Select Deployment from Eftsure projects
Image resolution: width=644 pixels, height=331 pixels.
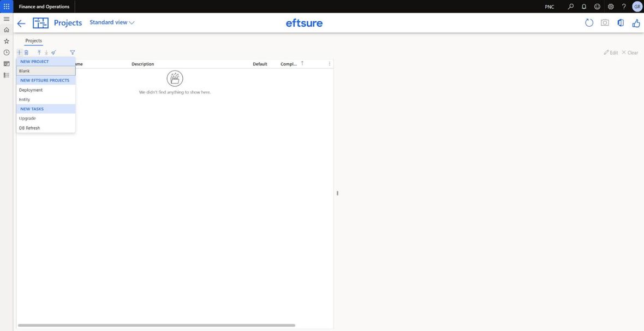(46, 90)
